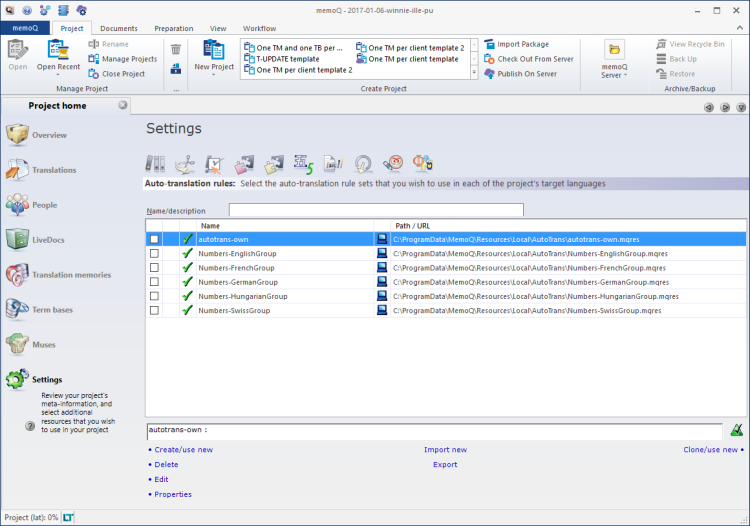Click the Import new link

tap(445, 450)
